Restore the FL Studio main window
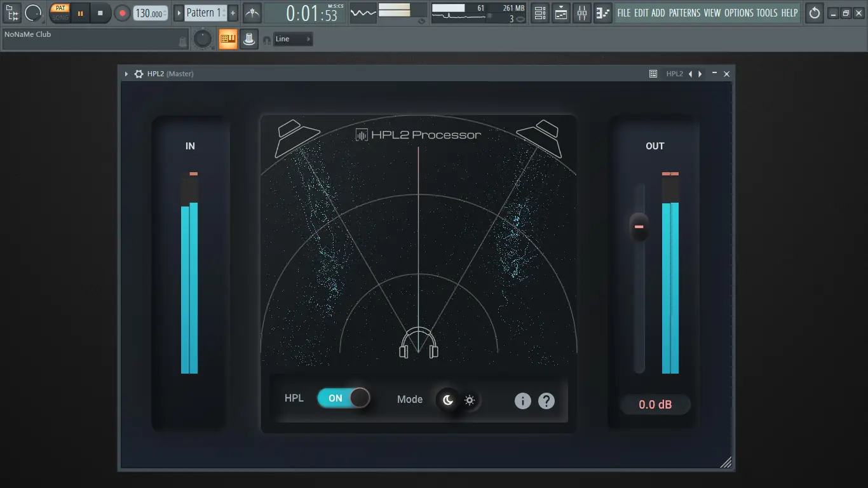Screen dimensions: 868x488 click(x=846, y=13)
